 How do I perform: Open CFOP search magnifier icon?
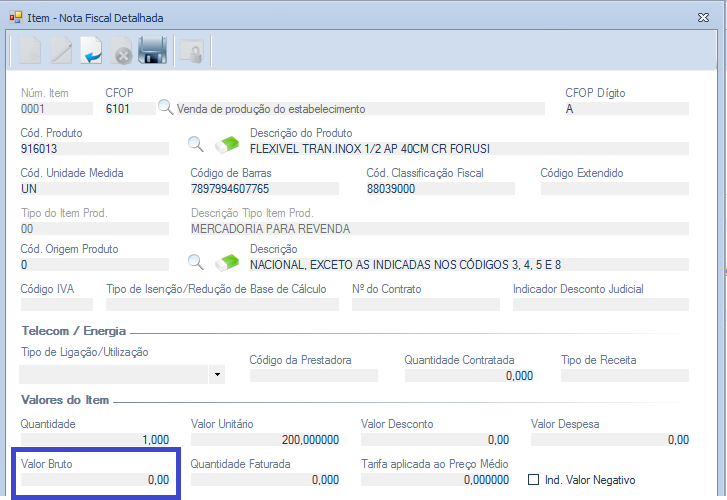click(x=166, y=108)
